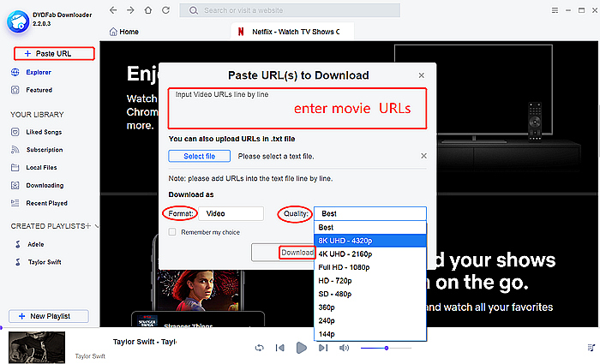Click the Input Video URLs text area
This screenshot has width=600, height=364.
point(295,110)
